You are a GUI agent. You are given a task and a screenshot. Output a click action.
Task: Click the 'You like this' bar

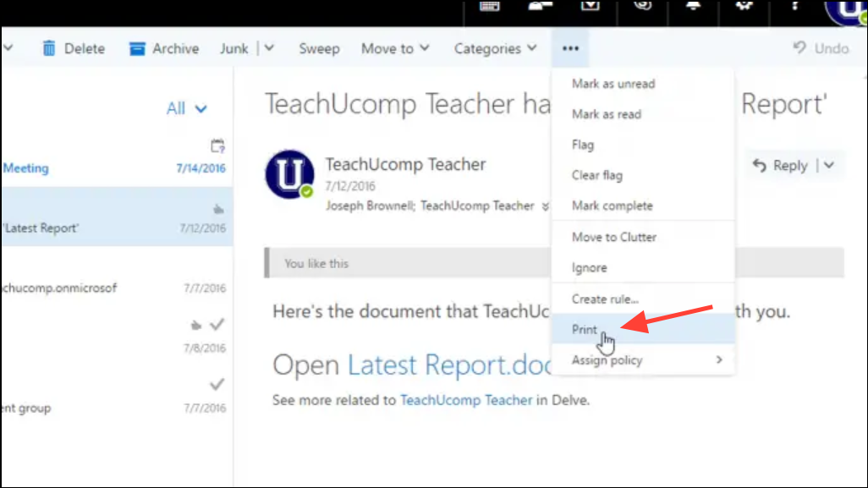click(x=554, y=263)
